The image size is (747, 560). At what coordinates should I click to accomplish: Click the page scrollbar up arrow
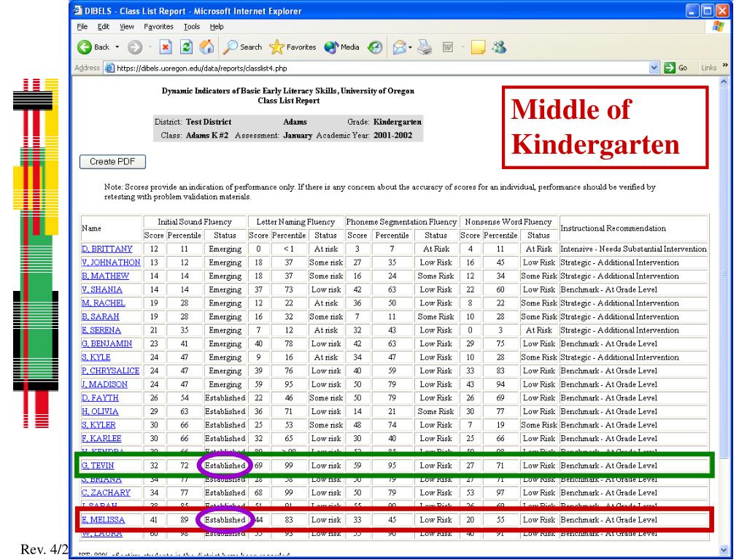(724, 82)
